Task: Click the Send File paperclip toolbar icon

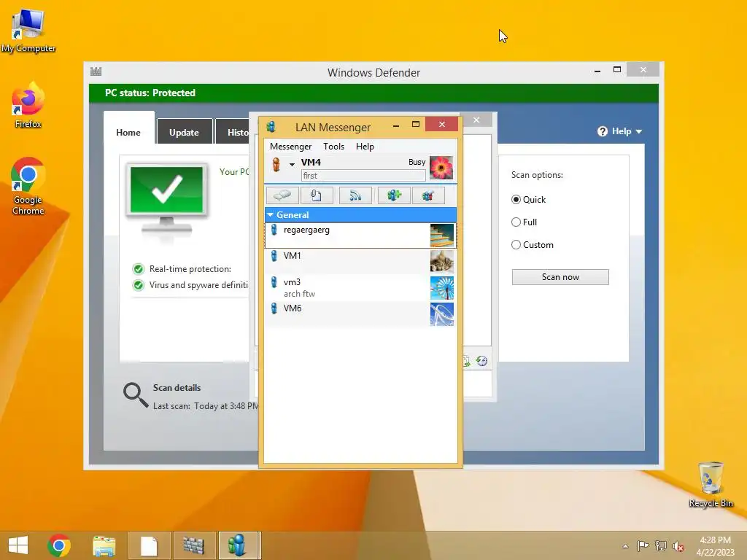Action: click(317, 195)
